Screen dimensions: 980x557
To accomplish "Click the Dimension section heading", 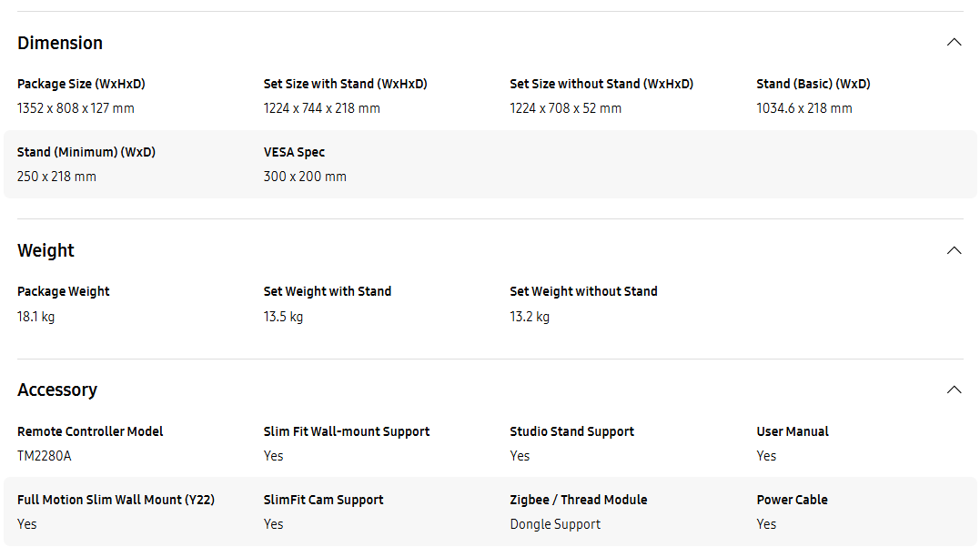I will coord(60,43).
